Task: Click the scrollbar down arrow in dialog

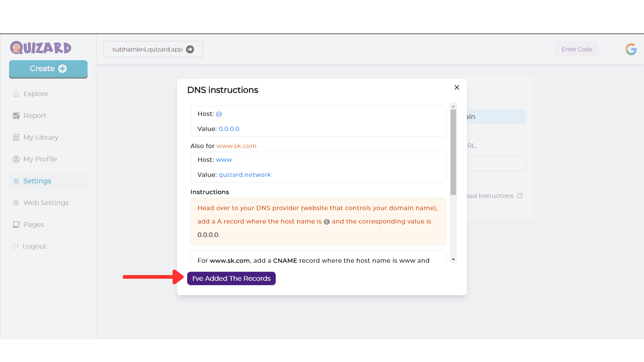Action: (453, 260)
